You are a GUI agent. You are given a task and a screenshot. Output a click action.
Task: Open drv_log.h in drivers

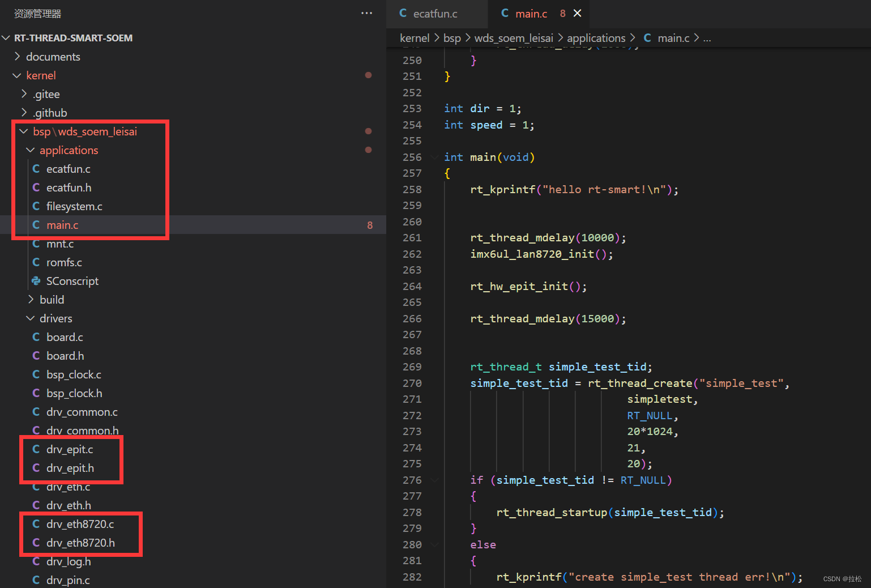(69, 561)
